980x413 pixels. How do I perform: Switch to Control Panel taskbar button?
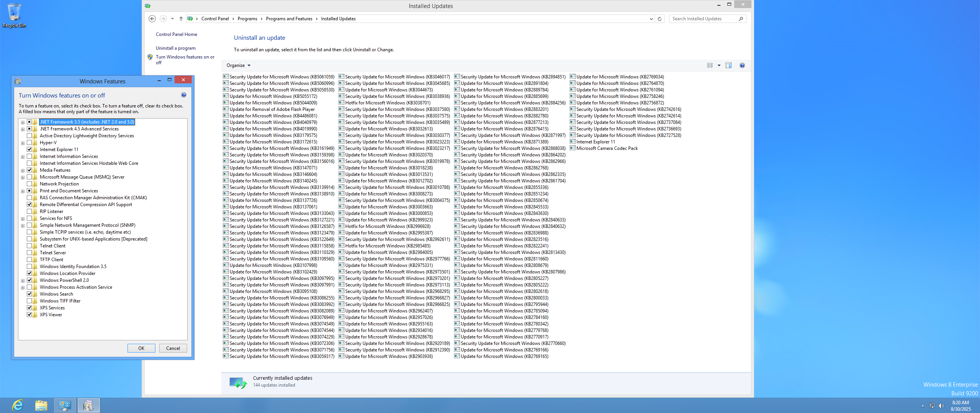[x=65, y=405]
